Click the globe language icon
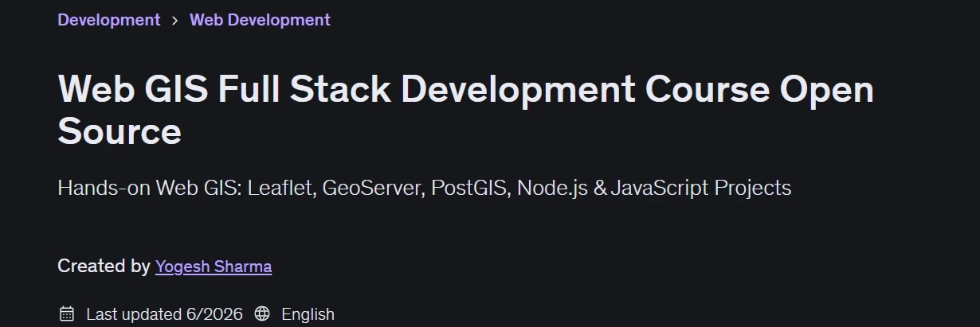The image size is (980, 327). click(262, 314)
